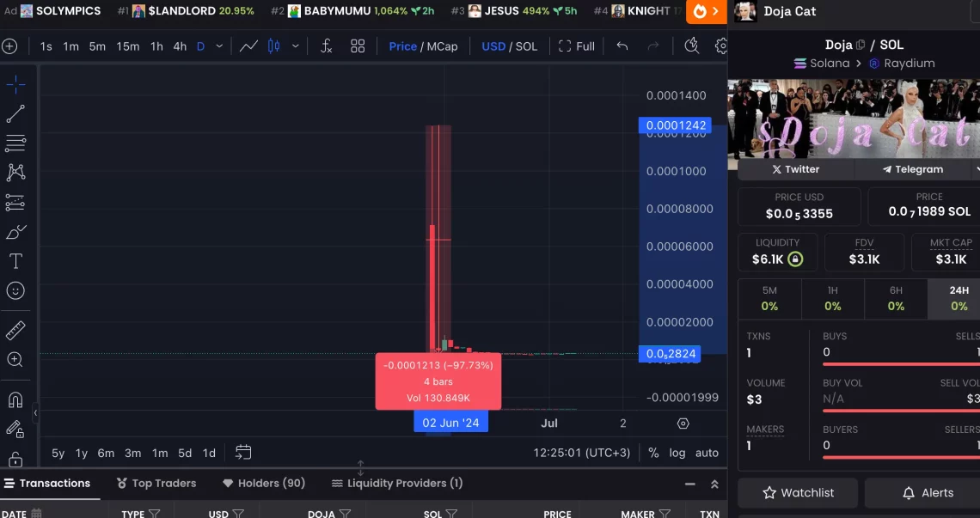Toggle percent scale on chart
980x518 pixels.
[x=653, y=453]
